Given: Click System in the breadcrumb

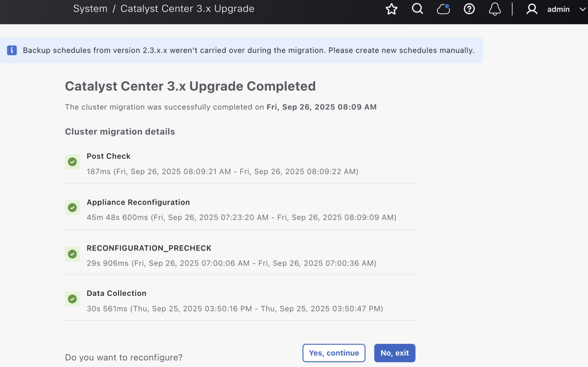Looking at the screenshot, I should pyautogui.click(x=90, y=9).
